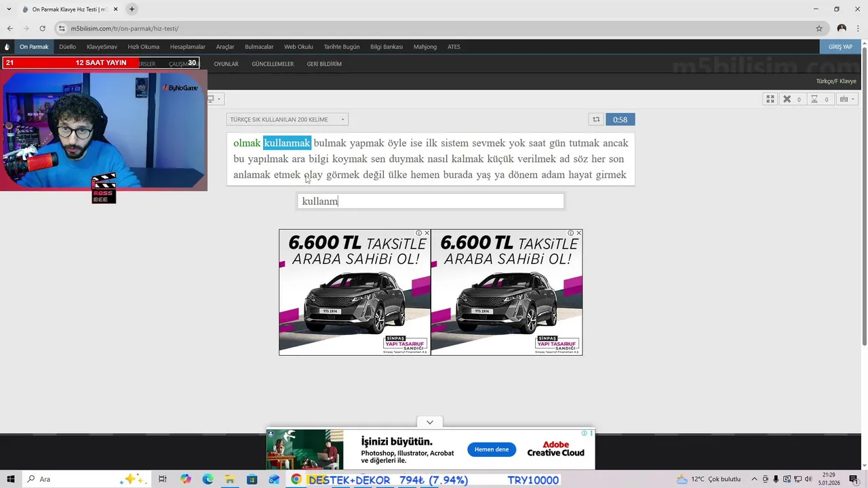Open the weather widget showing 12°C
The width and height of the screenshot is (868, 488).
coord(709,479)
